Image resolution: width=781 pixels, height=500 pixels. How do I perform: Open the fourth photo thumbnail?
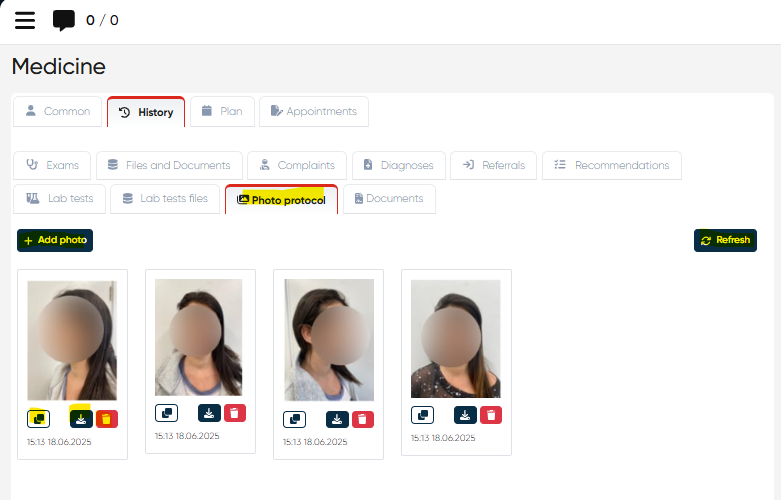[455, 339]
